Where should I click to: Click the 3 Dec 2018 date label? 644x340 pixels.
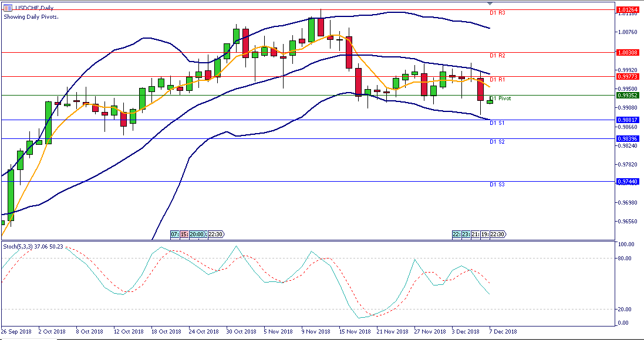pyautogui.click(x=466, y=331)
